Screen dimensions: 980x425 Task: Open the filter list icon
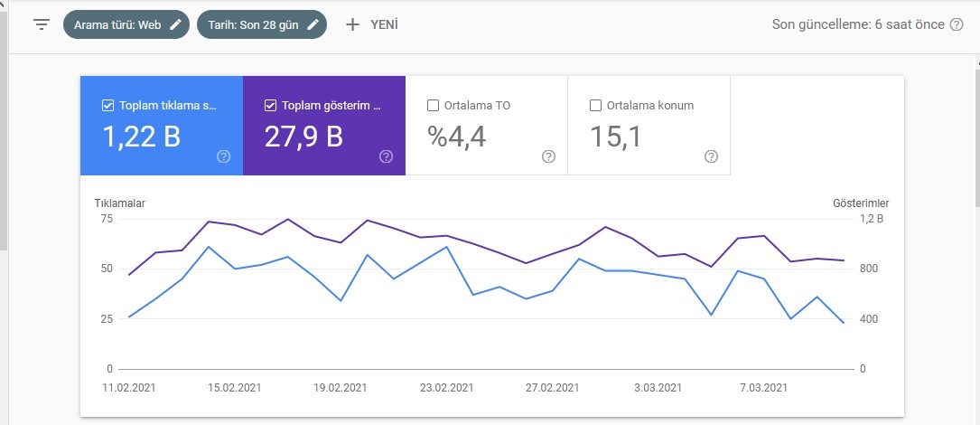[42, 25]
